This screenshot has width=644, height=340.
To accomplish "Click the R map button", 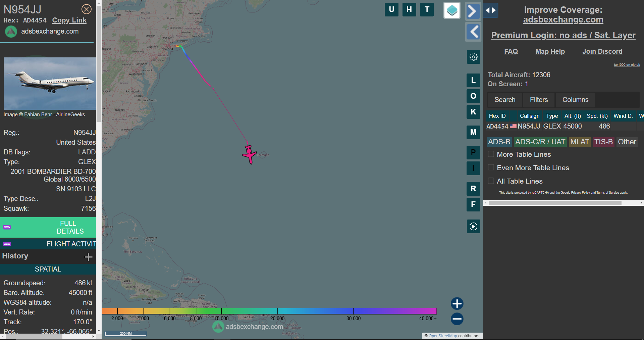I will point(473,189).
